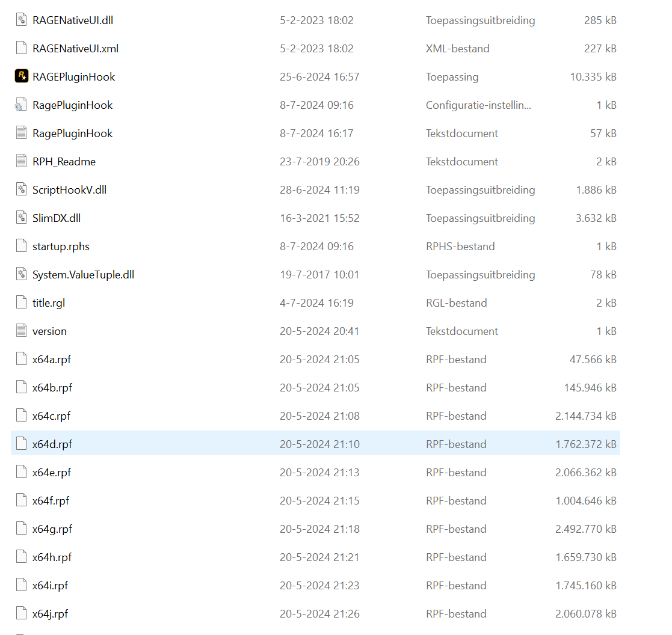Select the x64b.rpf file icon
Image resolution: width=672 pixels, height=635 pixels.
[x=22, y=387]
